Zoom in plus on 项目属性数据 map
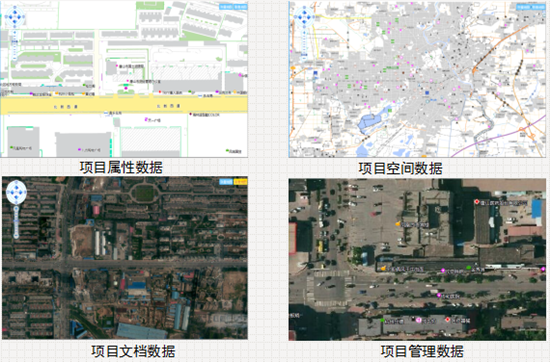Screen dimensions: 550x362 [14, 33]
